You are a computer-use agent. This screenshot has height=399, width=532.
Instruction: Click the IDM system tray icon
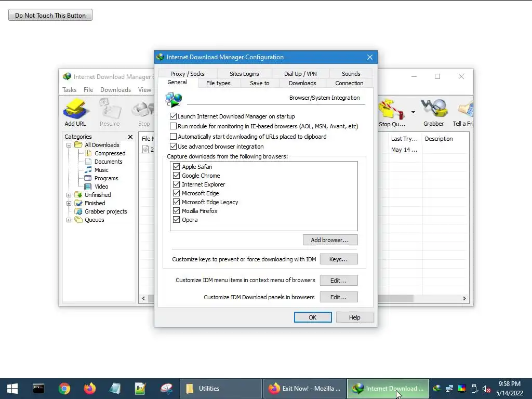point(437,388)
